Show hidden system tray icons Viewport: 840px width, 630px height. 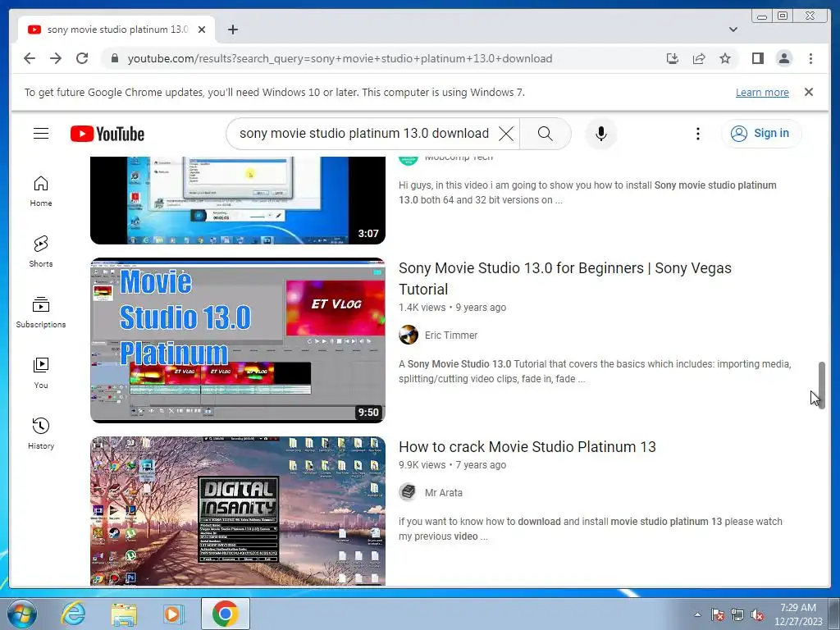click(x=697, y=614)
